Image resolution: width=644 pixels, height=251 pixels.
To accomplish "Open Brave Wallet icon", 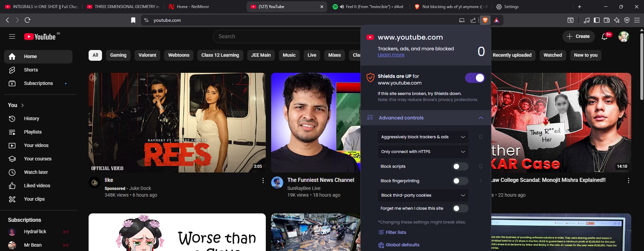I will (607, 20).
